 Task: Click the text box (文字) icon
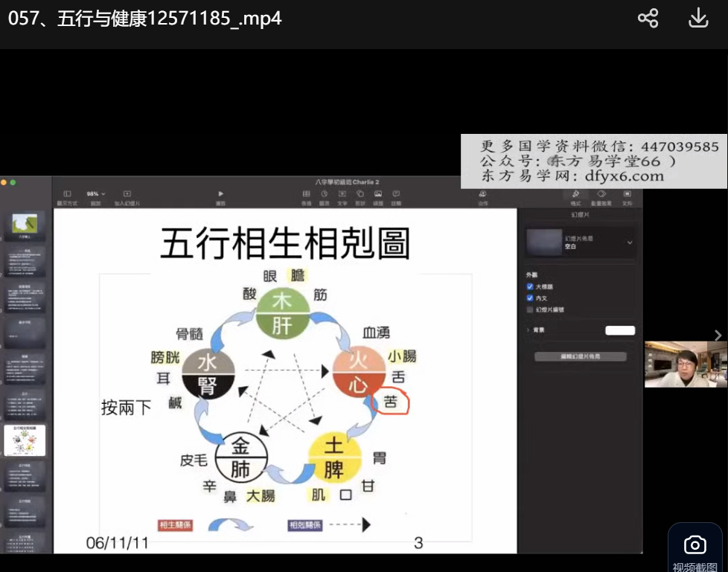pyautogui.click(x=342, y=194)
